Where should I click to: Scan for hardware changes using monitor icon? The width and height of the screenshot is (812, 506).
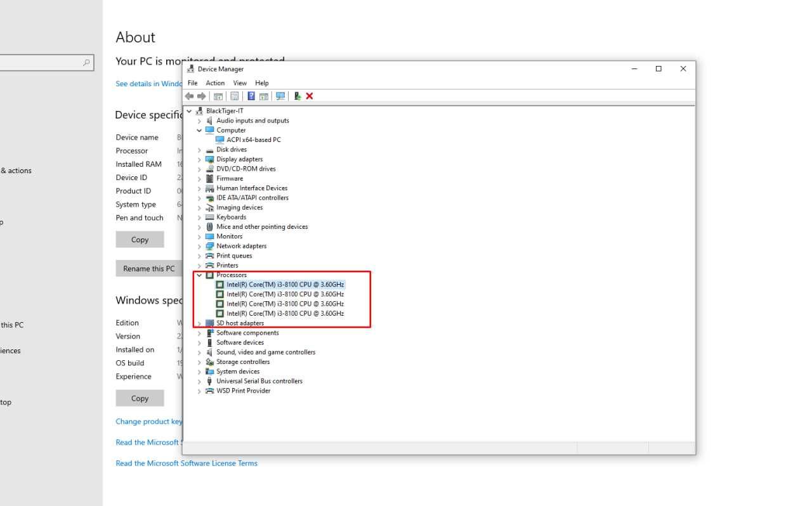280,96
